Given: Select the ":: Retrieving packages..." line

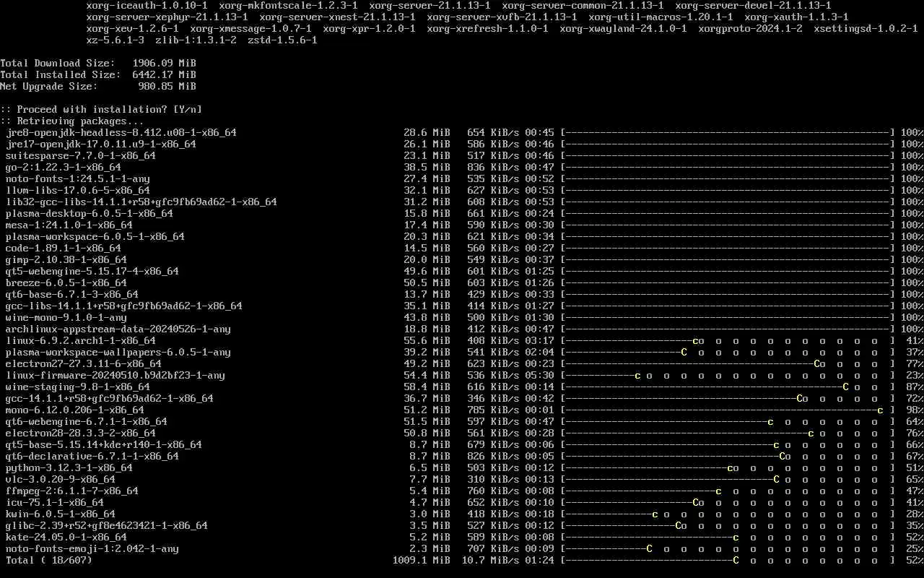Looking at the screenshot, I should point(72,121).
